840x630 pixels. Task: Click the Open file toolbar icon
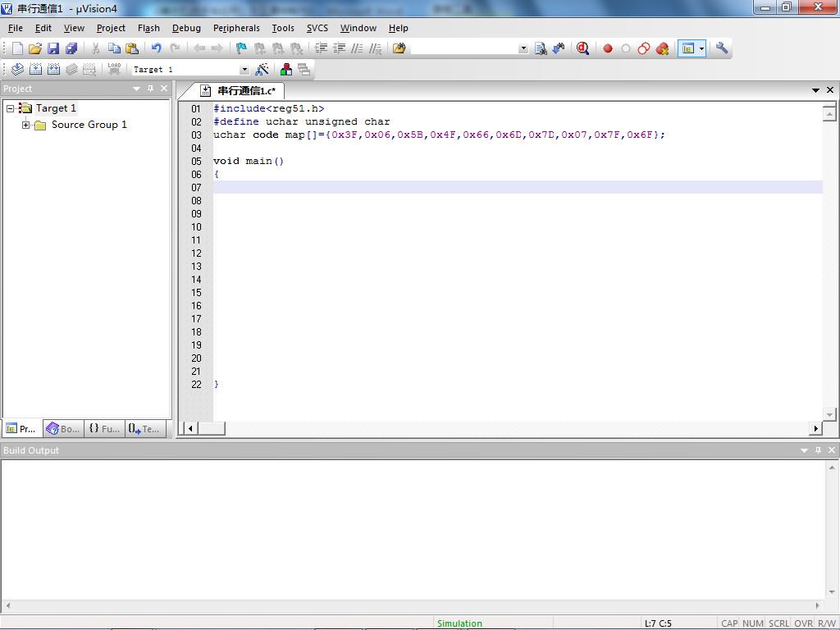coord(35,48)
